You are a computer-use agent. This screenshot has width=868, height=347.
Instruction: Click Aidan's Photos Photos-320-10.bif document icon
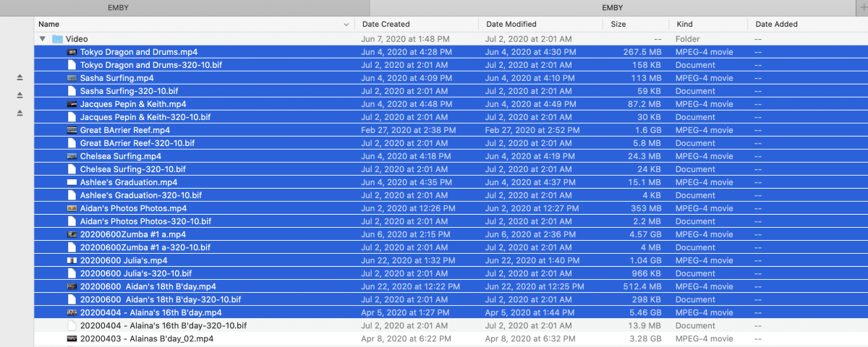(72, 221)
